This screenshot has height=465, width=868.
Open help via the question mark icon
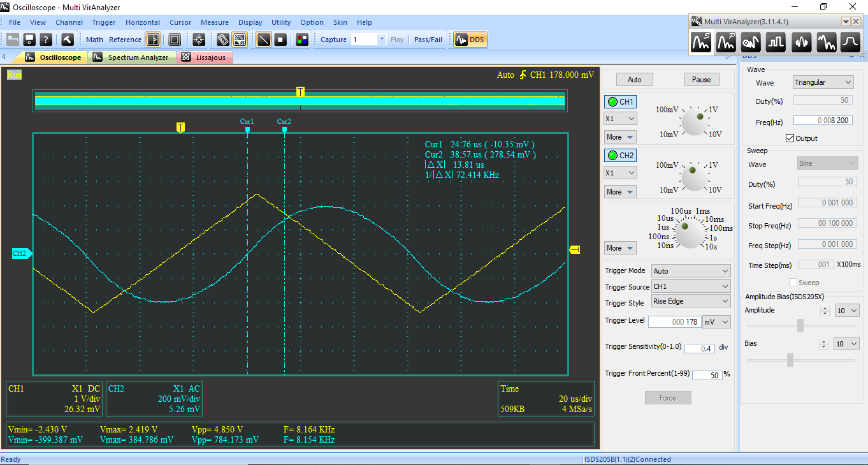coord(46,40)
